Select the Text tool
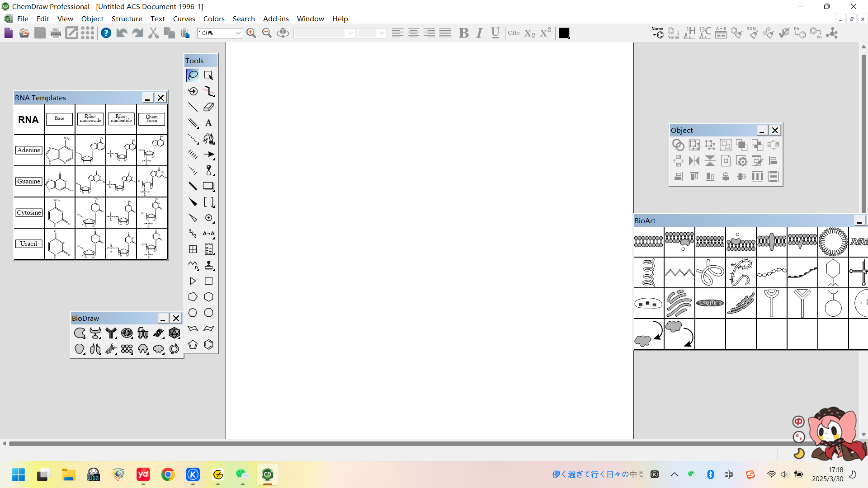Viewport: 868px width, 488px height. 208,123
